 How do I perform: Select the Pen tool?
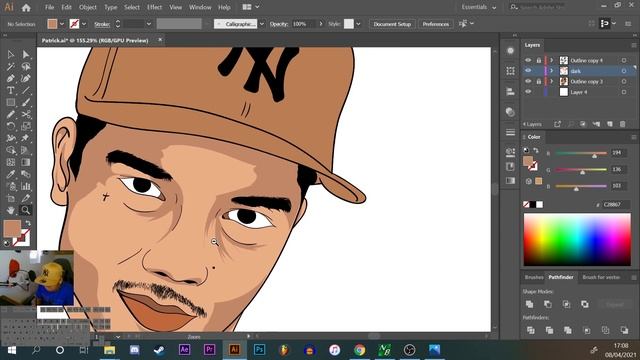11,78
